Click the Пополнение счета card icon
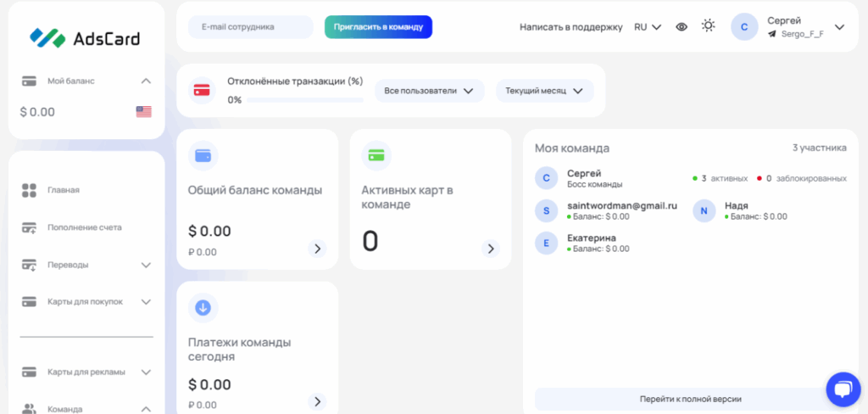Screen dimensions: 868x414 29,227
